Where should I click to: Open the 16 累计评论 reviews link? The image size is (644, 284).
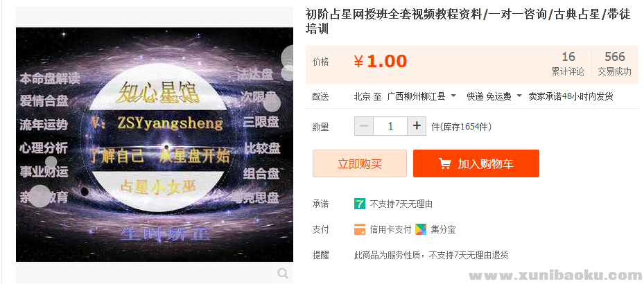click(x=568, y=64)
